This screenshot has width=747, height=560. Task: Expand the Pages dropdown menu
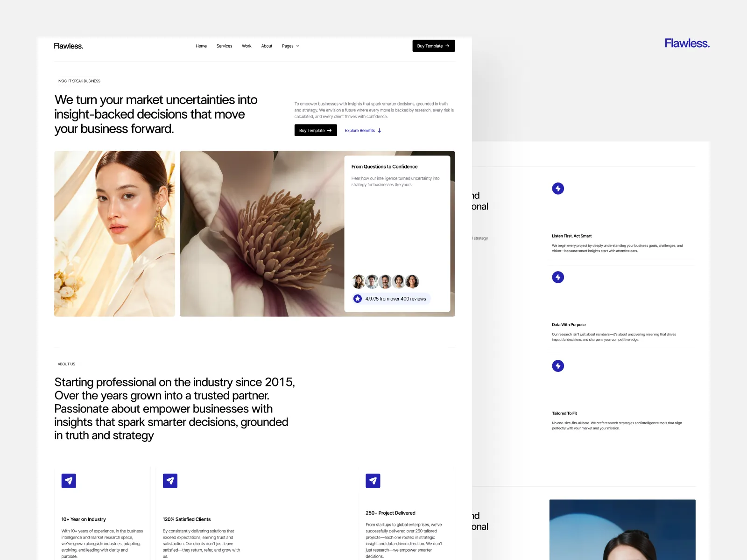pos(290,46)
